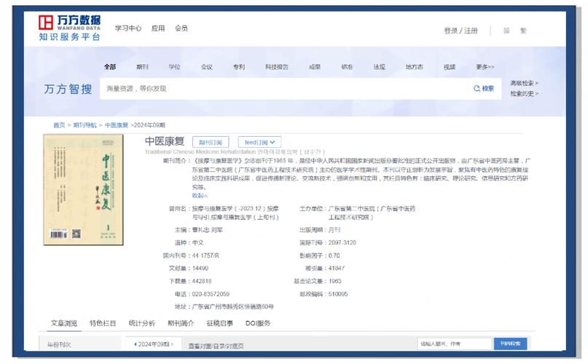Open the 会员 menu item
588x364 pixels.
coord(181,28)
